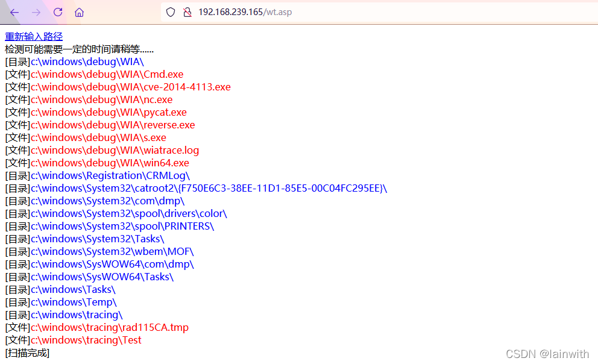Click the SysWOW64\com\dmp\ directory path
The width and height of the screenshot is (598, 364).
click(x=112, y=264)
